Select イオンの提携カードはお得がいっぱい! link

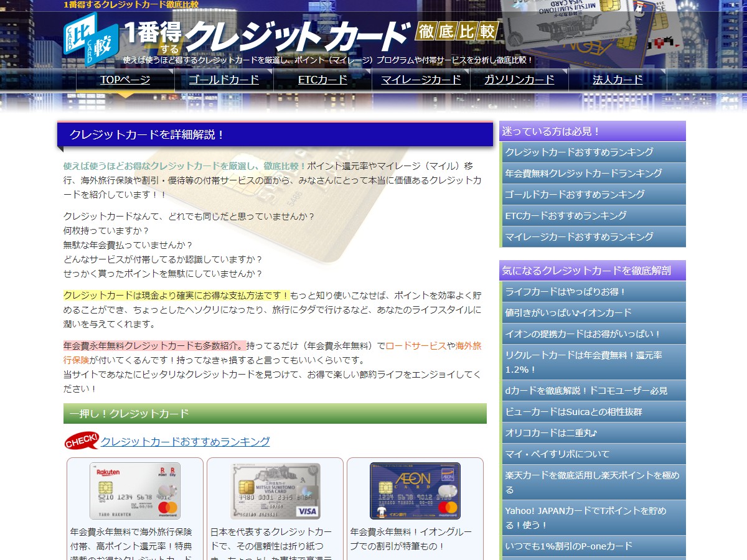click(593, 334)
